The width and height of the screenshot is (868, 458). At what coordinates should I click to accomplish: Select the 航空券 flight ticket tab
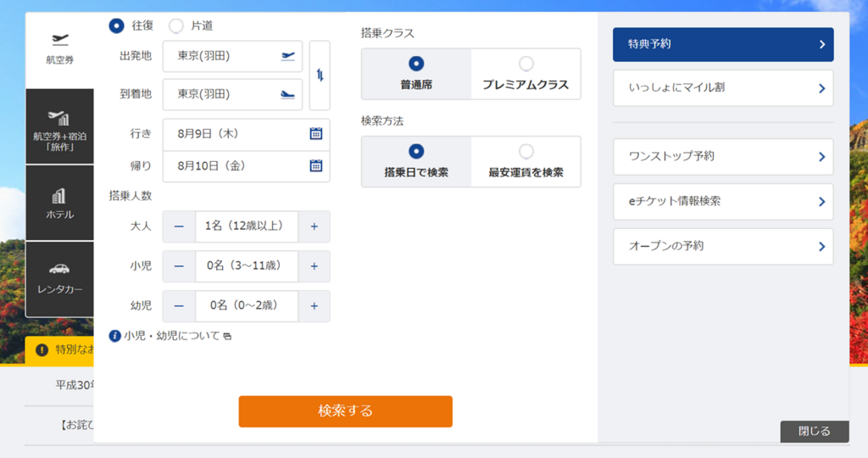click(x=60, y=50)
